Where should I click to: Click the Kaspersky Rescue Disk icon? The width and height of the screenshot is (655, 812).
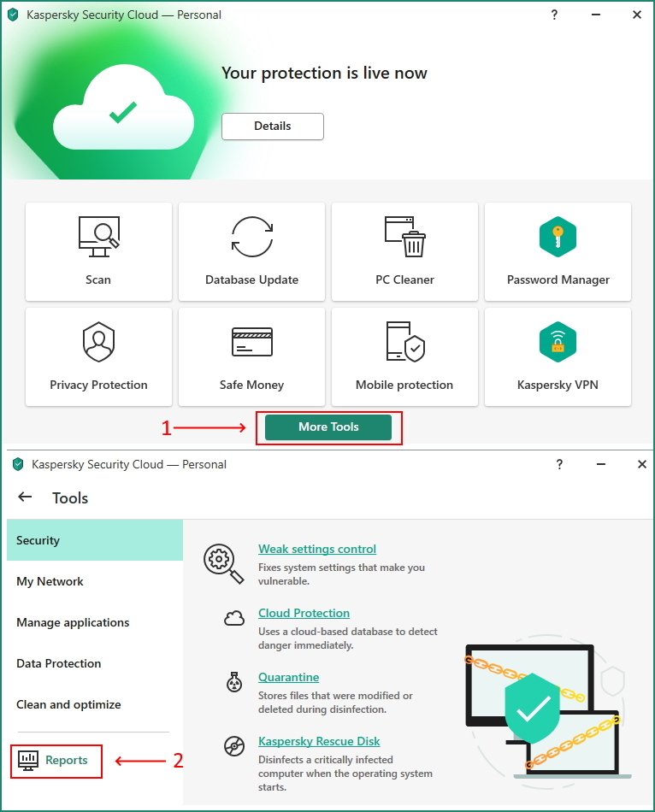pos(234,746)
